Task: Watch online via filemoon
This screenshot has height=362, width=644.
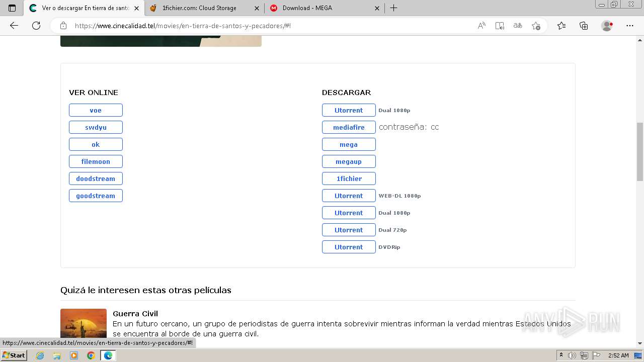Action: [x=96, y=161]
